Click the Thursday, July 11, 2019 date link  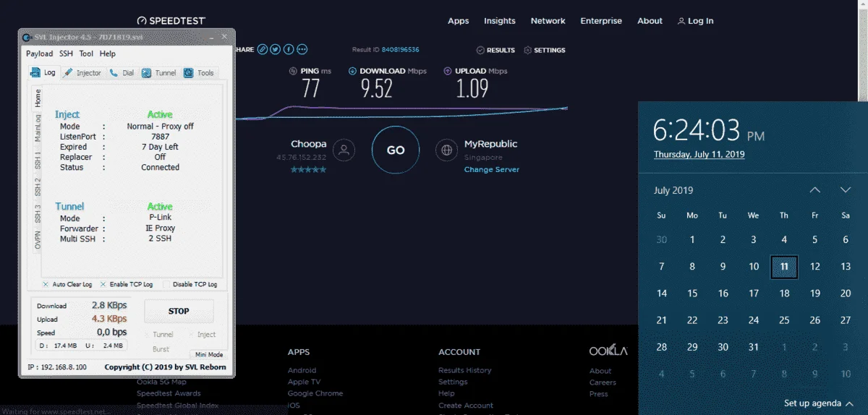tap(699, 154)
